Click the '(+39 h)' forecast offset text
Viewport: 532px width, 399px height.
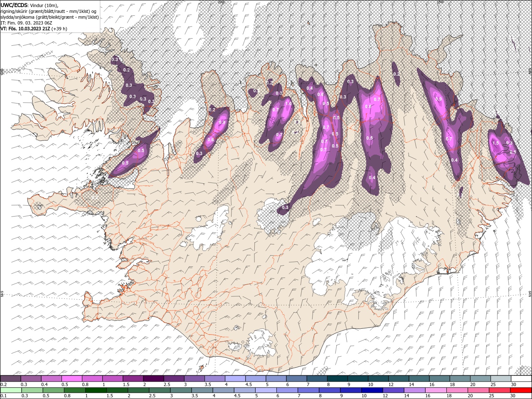(x=60, y=29)
